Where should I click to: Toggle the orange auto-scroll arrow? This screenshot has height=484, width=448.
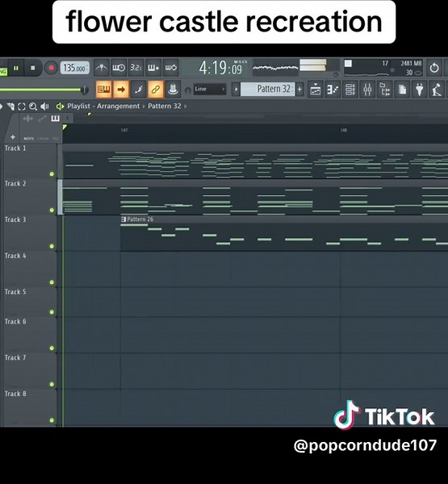point(121,90)
